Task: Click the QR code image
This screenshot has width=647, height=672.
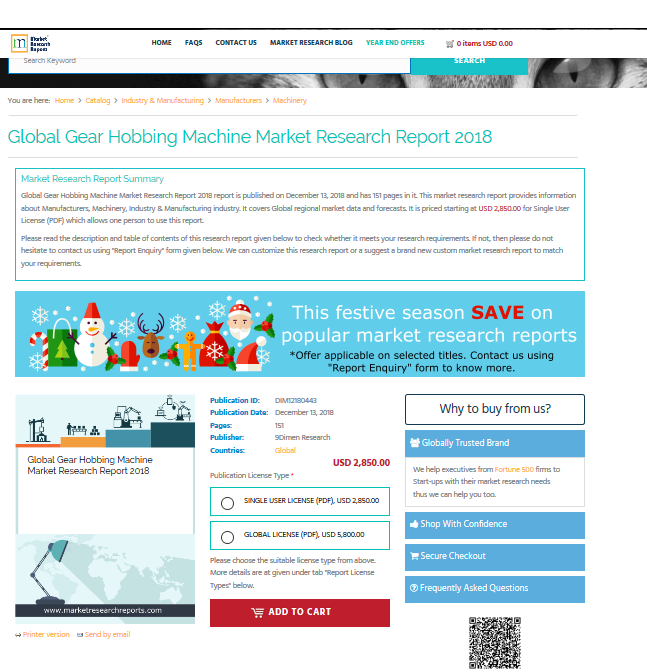Action: point(494,643)
